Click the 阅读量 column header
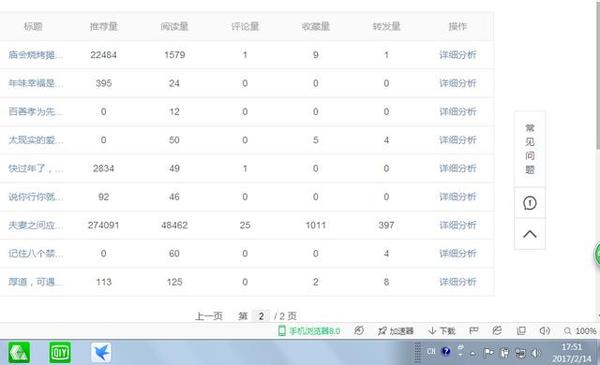Image resolution: width=600 pixels, height=365 pixels. (x=174, y=26)
